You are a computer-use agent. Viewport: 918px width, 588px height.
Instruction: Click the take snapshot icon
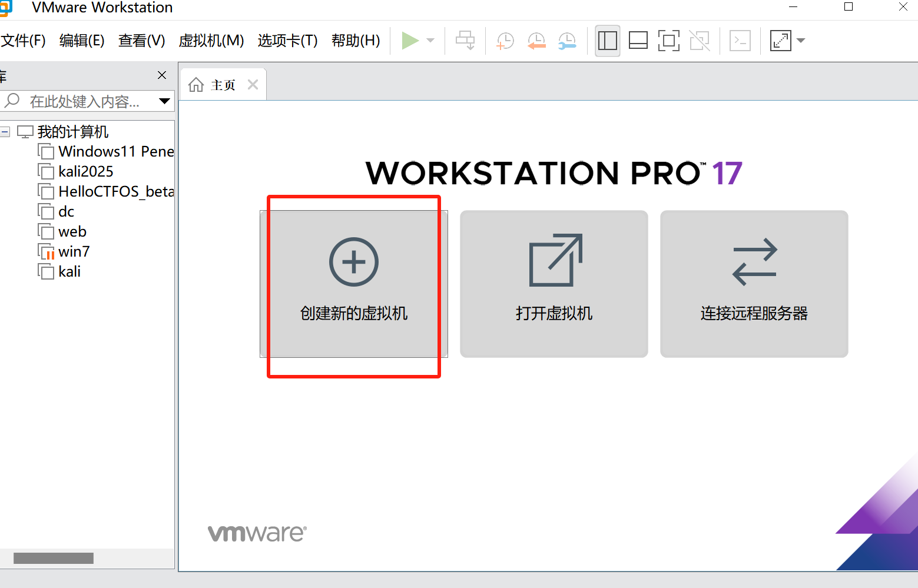[x=504, y=41]
